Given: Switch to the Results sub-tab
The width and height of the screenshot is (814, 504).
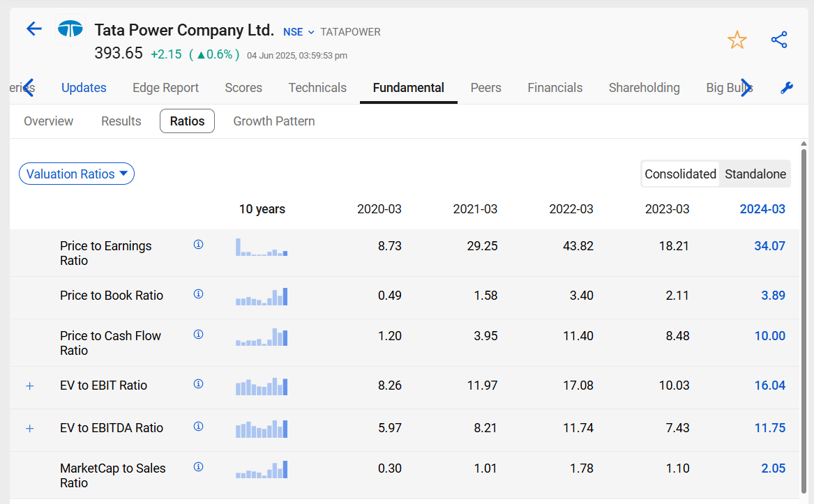Looking at the screenshot, I should [121, 121].
